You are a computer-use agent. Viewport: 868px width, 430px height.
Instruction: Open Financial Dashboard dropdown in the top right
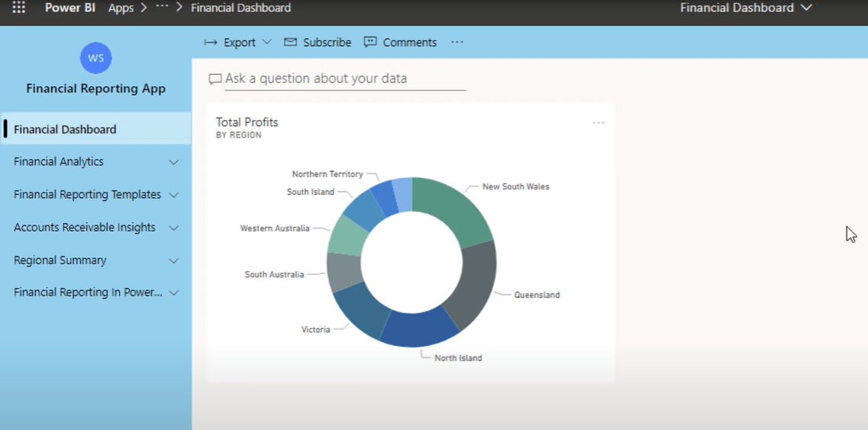pyautogui.click(x=746, y=8)
